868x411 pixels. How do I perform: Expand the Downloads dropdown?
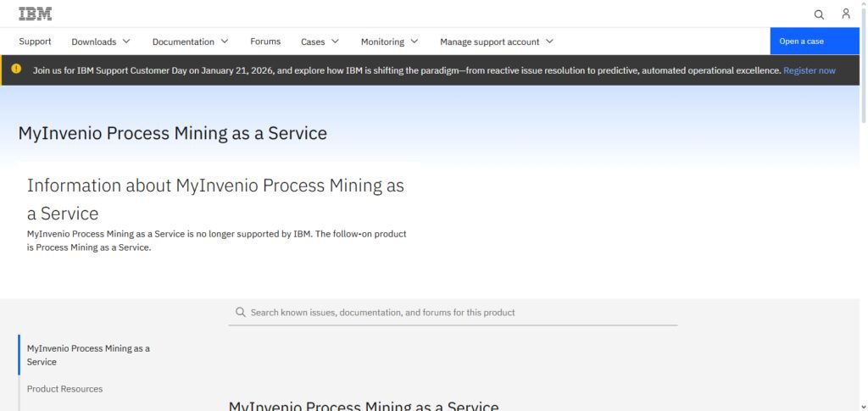pyautogui.click(x=101, y=42)
